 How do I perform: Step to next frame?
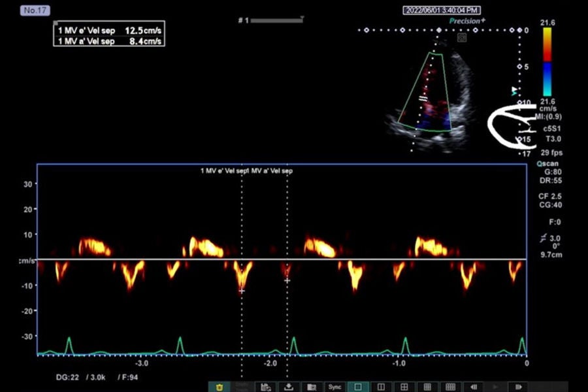pyautogui.click(x=519, y=387)
